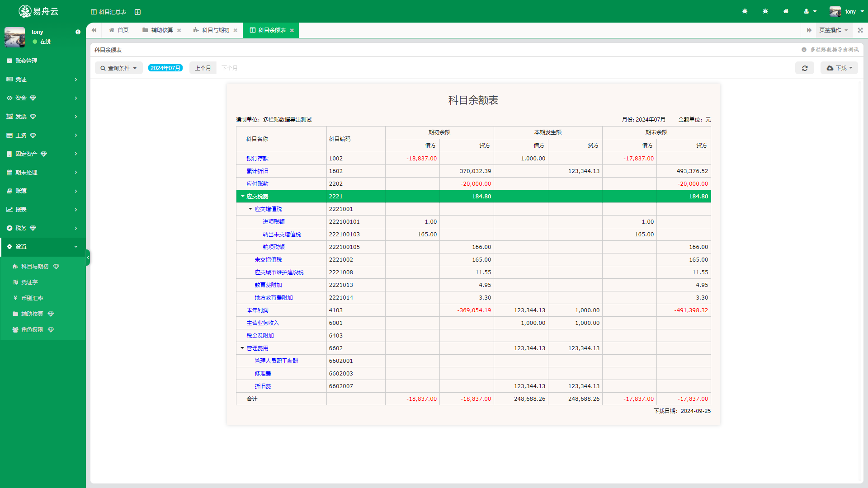Click the info icon beside 多栏账数据导出测试
868x488 pixels.
click(804, 50)
